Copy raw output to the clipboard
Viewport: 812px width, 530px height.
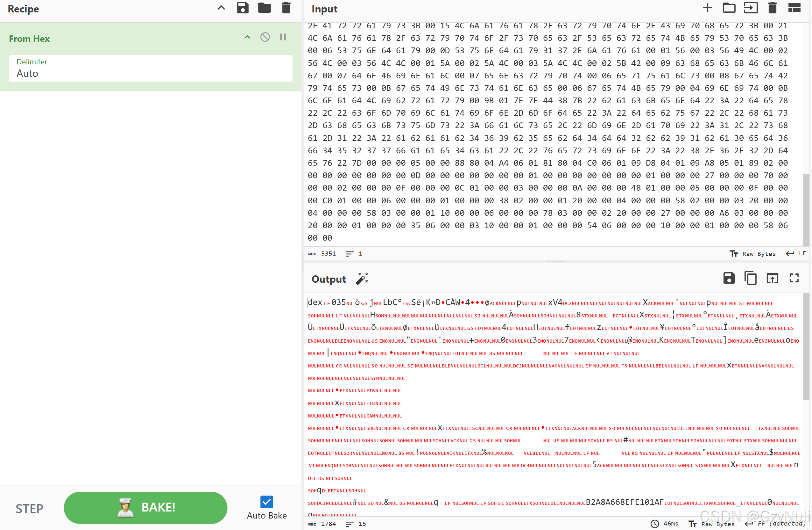click(x=750, y=278)
